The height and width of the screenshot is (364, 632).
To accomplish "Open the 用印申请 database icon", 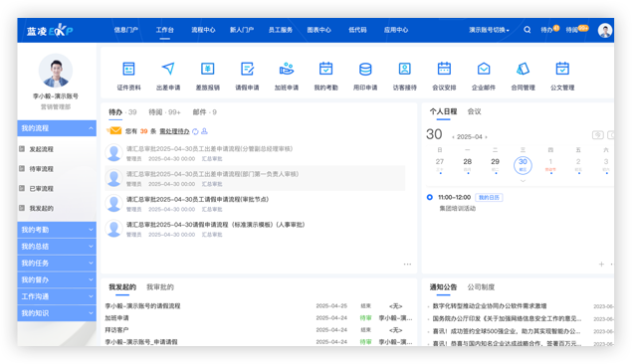I will (x=365, y=69).
